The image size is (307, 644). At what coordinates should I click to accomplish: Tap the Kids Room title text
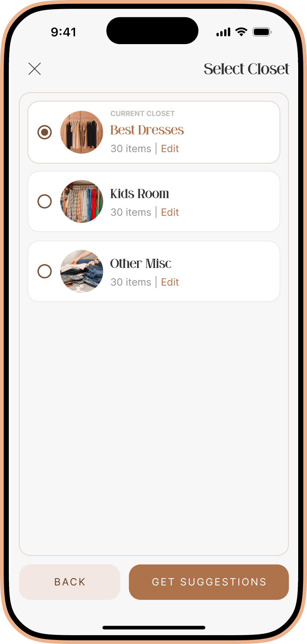pyautogui.click(x=140, y=194)
